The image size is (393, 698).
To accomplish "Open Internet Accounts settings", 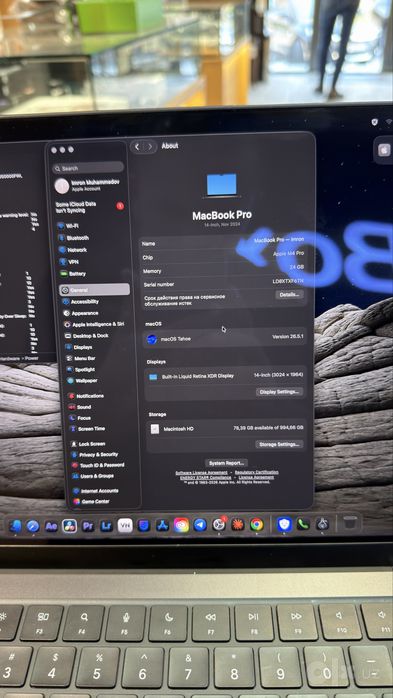I will click(x=96, y=491).
